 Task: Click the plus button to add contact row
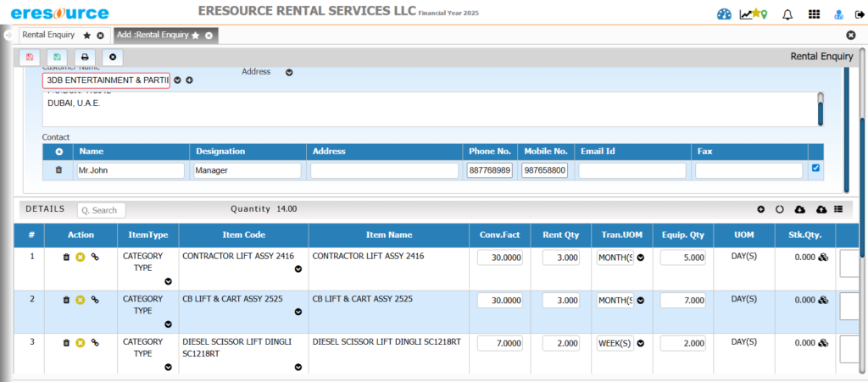[x=58, y=152]
